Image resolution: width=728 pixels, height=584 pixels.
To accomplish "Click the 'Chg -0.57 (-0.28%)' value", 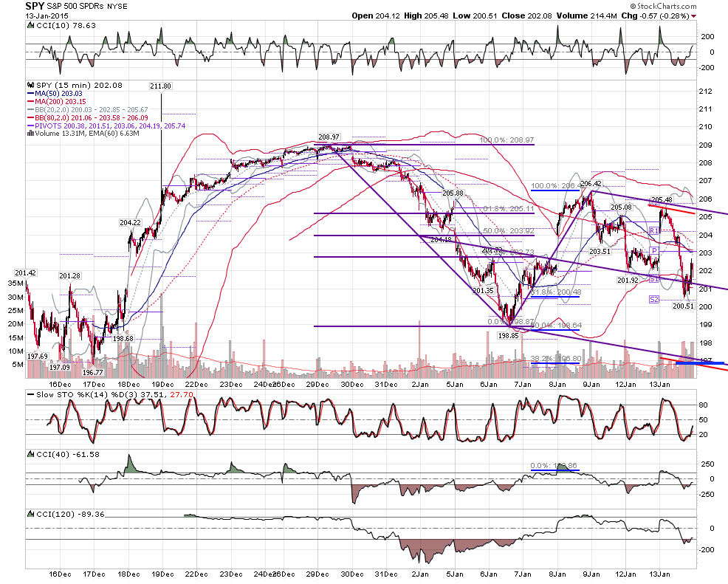I will pyautogui.click(x=655, y=16).
